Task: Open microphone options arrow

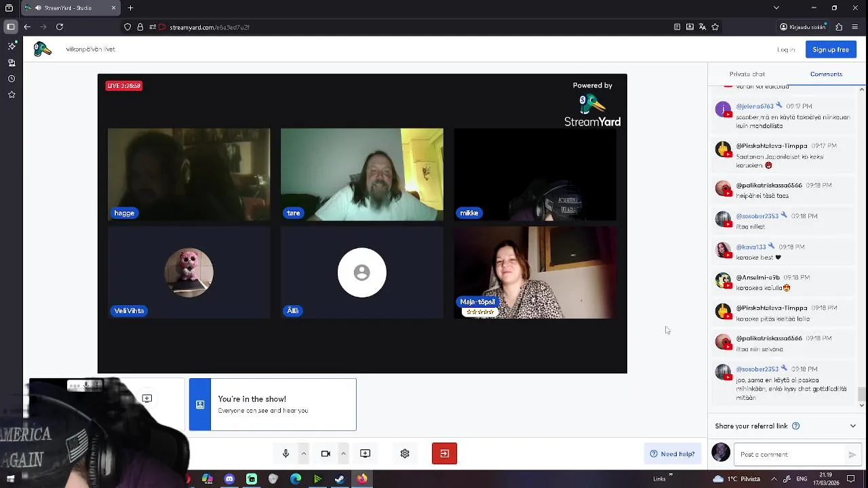Action: click(x=304, y=453)
